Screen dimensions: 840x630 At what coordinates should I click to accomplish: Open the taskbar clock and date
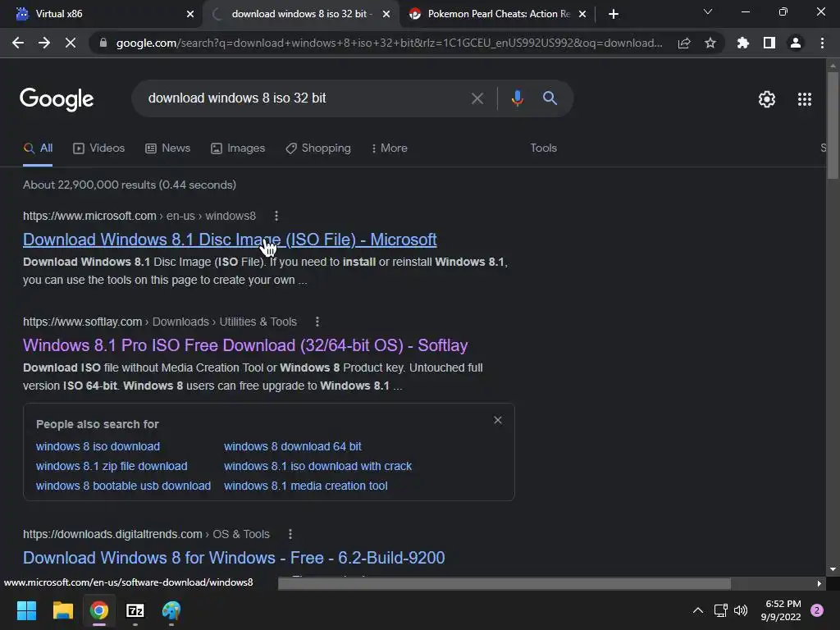tap(781, 610)
